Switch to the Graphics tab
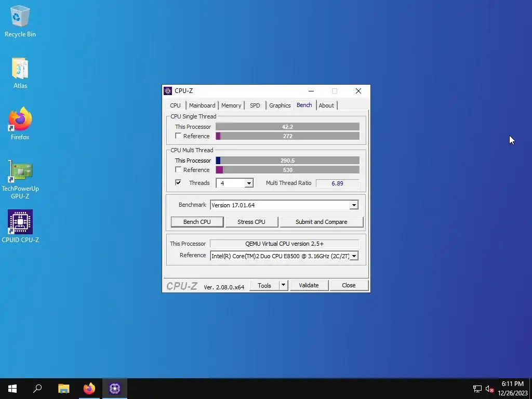The height and width of the screenshot is (399, 532). (x=280, y=105)
